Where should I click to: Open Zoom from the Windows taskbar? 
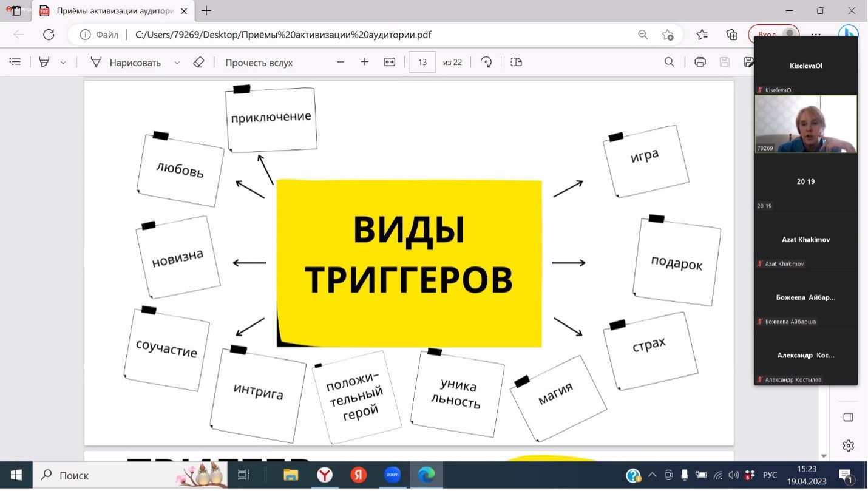point(392,475)
